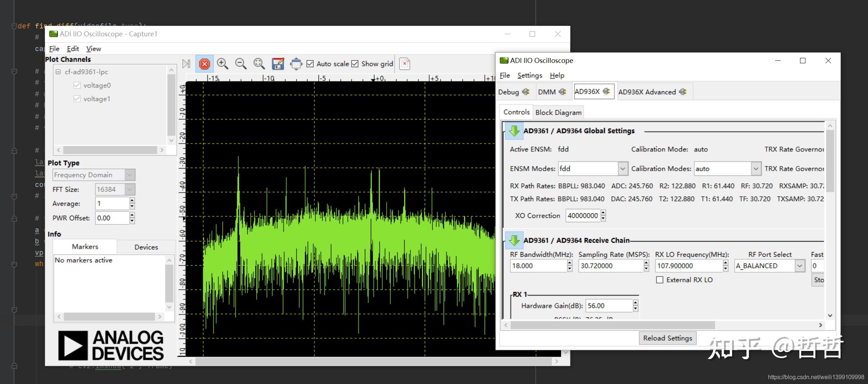Open the ENSM Modes dropdown
The width and height of the screenshot is (868, 384).
pyautogui.click(x=622, y=169)
